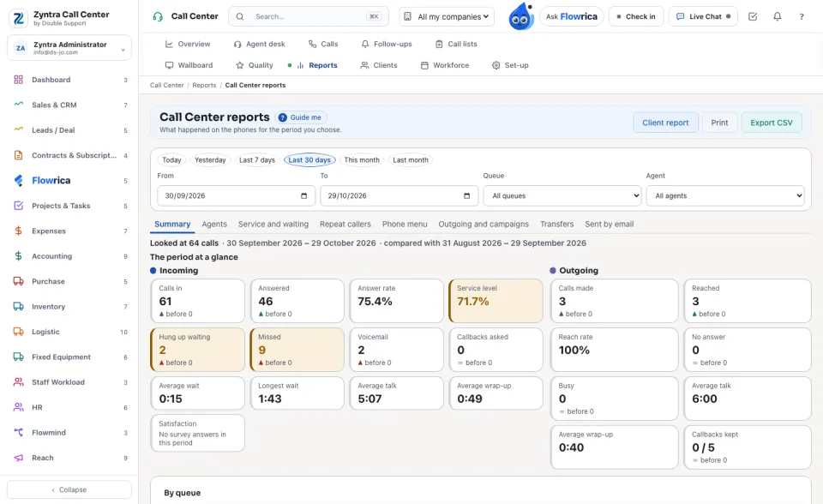Switch to Service and waiting tab
Viewport: 823px width, 504px height.
(x=273, y=225)
